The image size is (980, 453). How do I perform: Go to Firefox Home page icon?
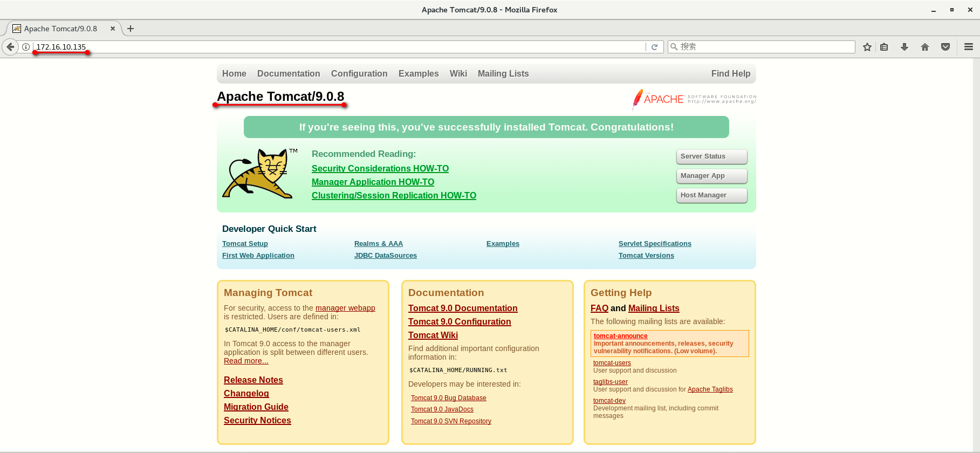click(x=925, y=47)
